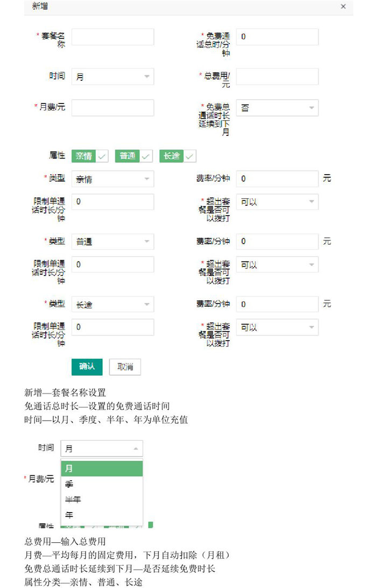Expand the 类型 dropdown showing 亲情
The width and height of the screenshot is (377, 588).
pos(113,179)
